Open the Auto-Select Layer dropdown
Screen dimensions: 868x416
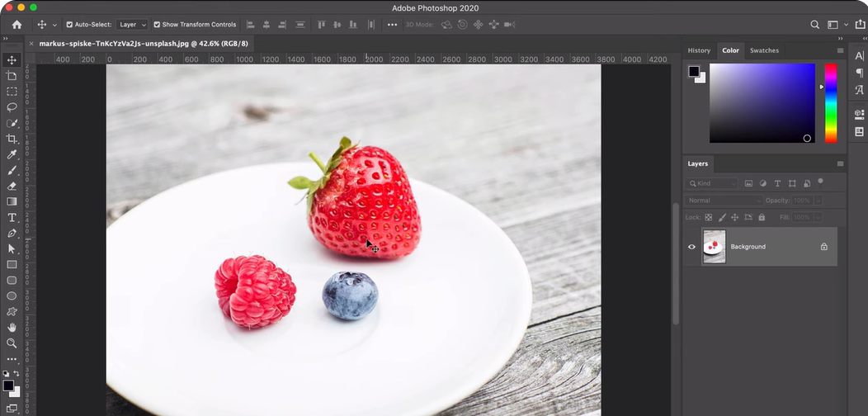[132, 25]
